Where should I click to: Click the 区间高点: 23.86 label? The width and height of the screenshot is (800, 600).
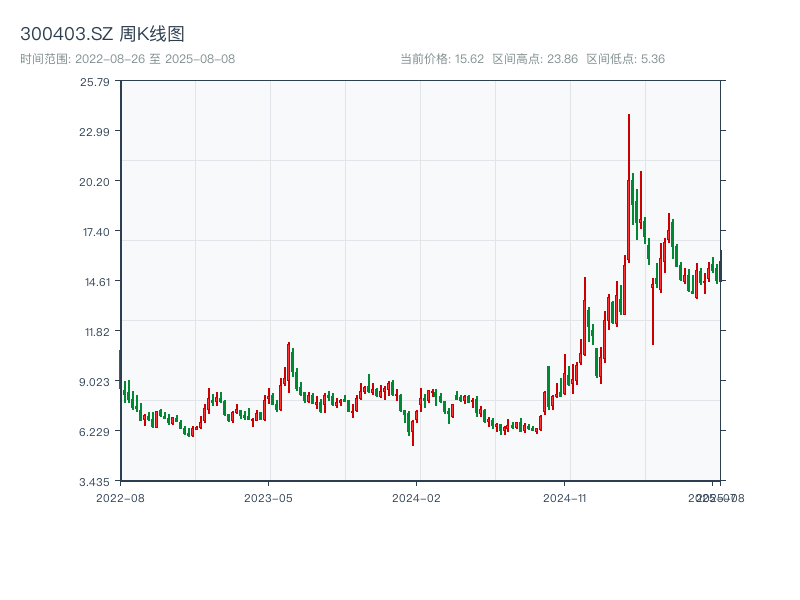point(535,59)
